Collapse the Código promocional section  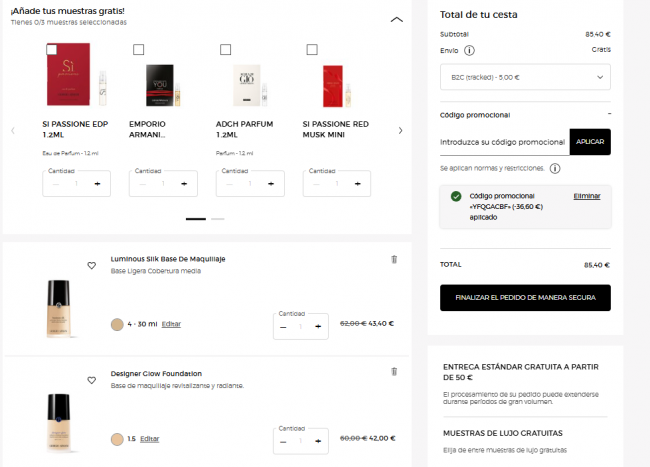coord(608,114)
